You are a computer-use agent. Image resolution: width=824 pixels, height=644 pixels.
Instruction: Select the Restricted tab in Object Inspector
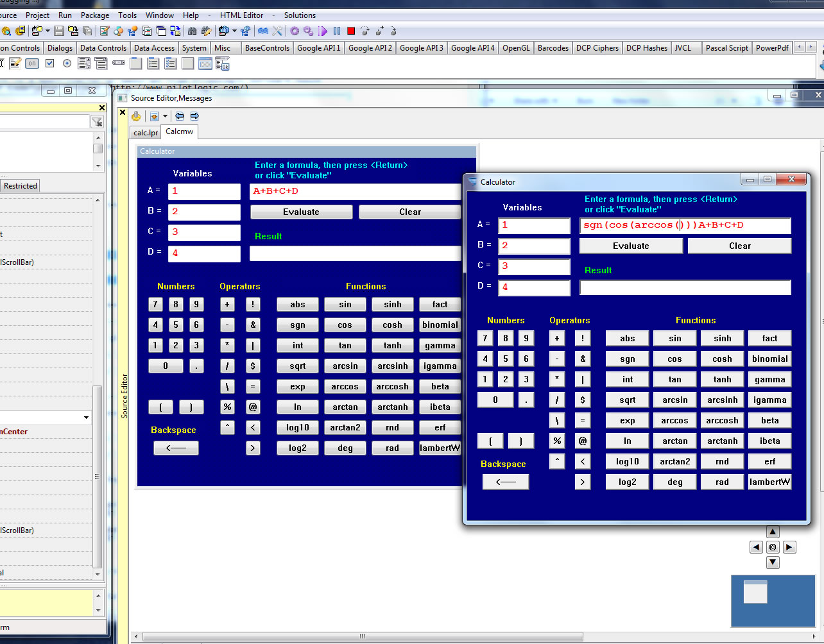click(21, 186)
